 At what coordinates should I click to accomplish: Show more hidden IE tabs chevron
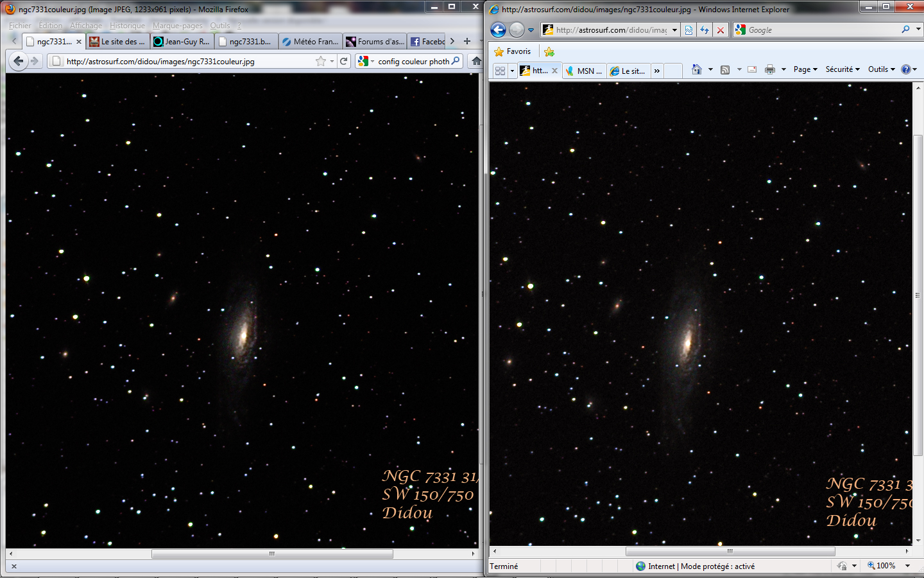(x=657, y=71)
